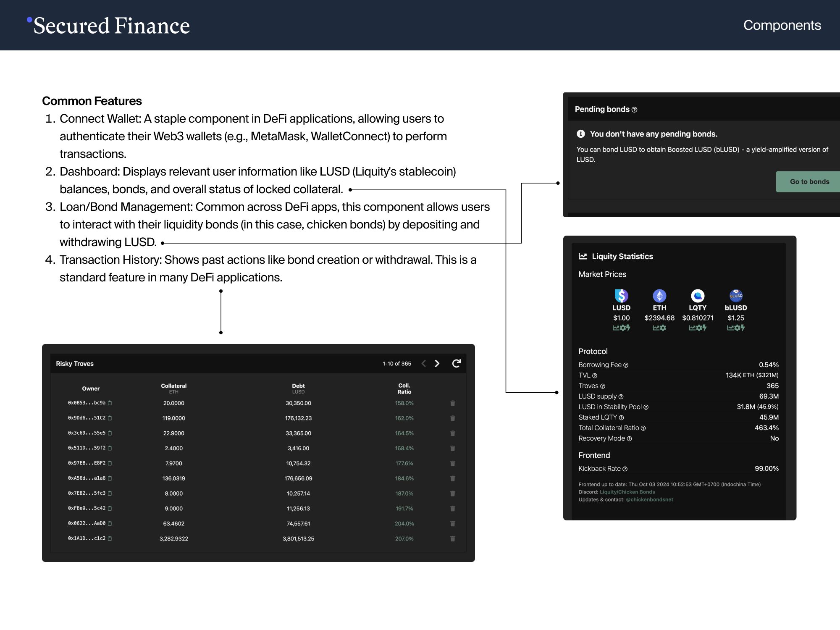This screenshot has height=630, width=840.
Task: Open help icon next to Kickback Rate
Action: click(x=625, y=469)
